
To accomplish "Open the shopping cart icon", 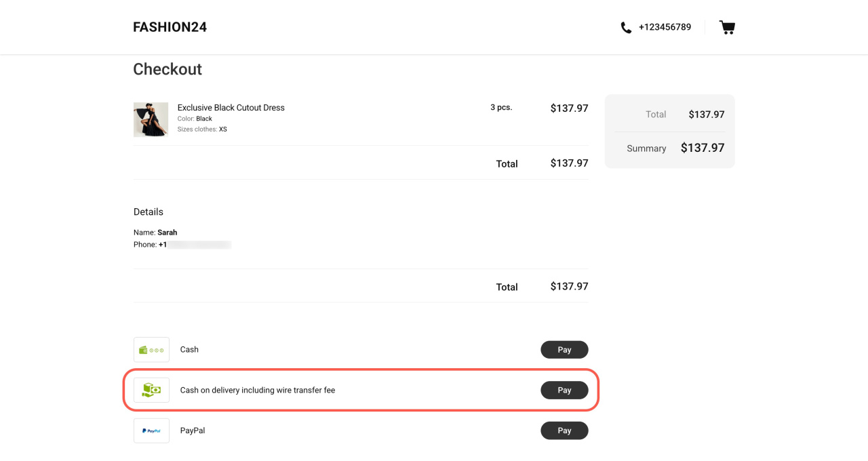I will (727, 27).
